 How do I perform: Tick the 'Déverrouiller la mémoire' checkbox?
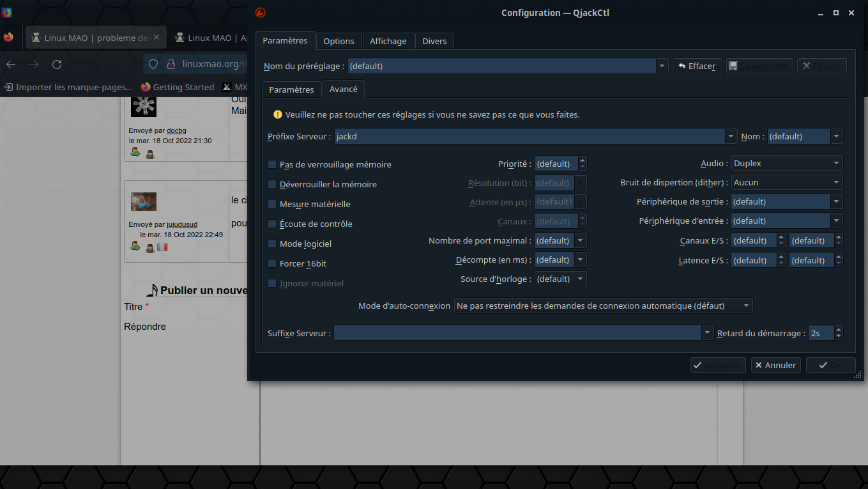(272, 184)
